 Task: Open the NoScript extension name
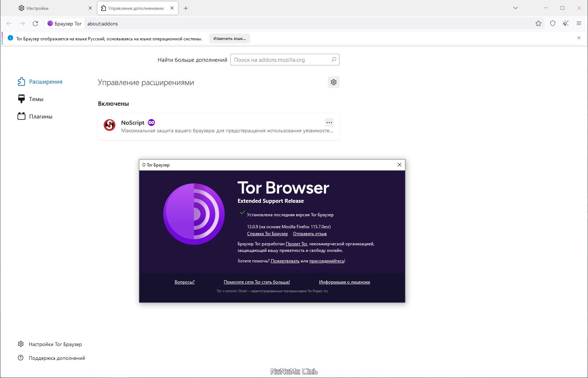pos(133,123)
